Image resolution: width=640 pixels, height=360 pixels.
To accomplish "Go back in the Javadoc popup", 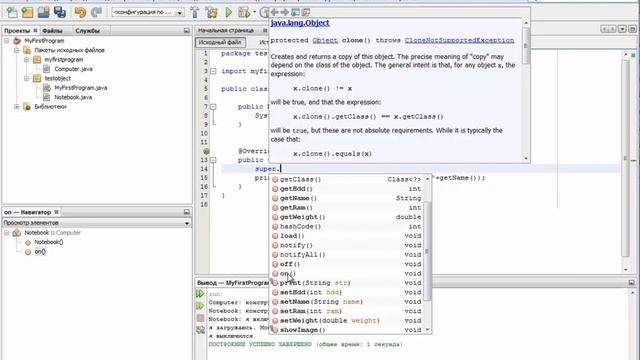I will pyautogui.click(x=275, y=12).
